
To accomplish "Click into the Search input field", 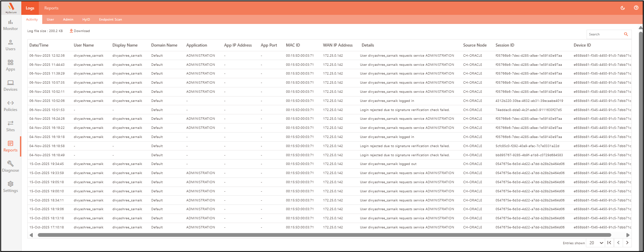I will tap(605, 34).
